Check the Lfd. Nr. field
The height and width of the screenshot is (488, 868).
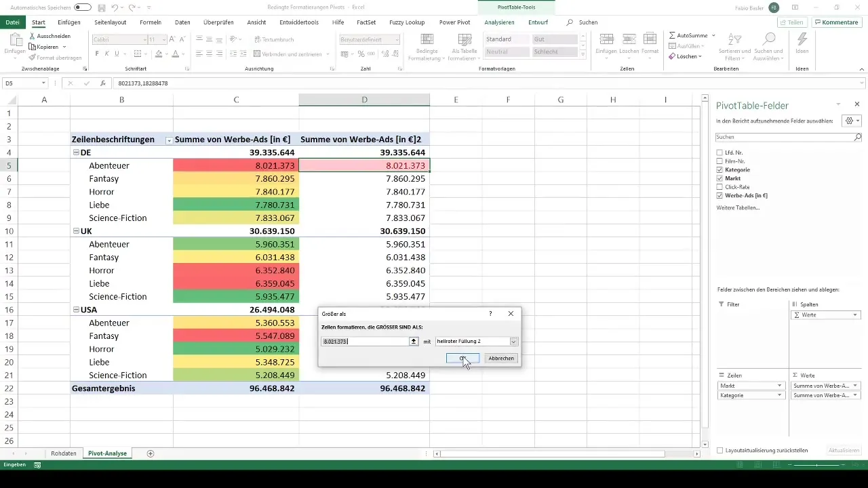719,152
